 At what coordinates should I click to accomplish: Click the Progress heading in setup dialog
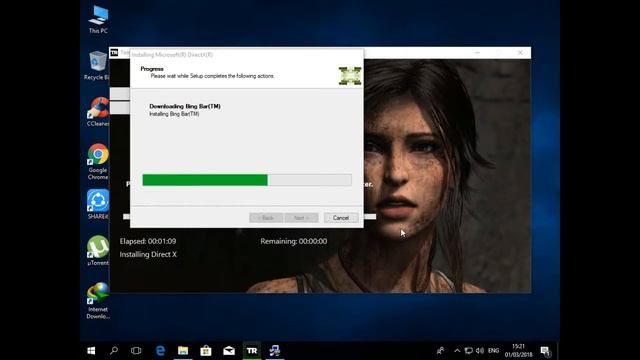coord(152,69)
